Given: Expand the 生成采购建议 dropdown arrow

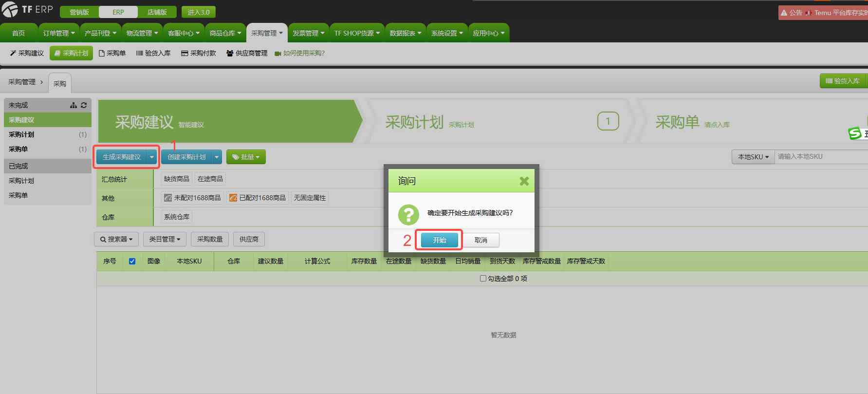Looking at the screenshot, I should [x=152, y=157].
